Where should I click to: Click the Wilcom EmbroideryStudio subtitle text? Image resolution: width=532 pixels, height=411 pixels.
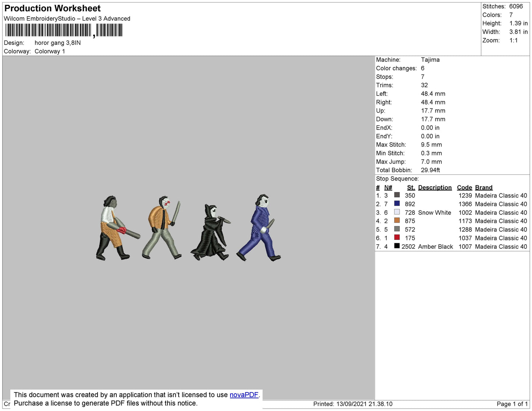pos(67,18)
